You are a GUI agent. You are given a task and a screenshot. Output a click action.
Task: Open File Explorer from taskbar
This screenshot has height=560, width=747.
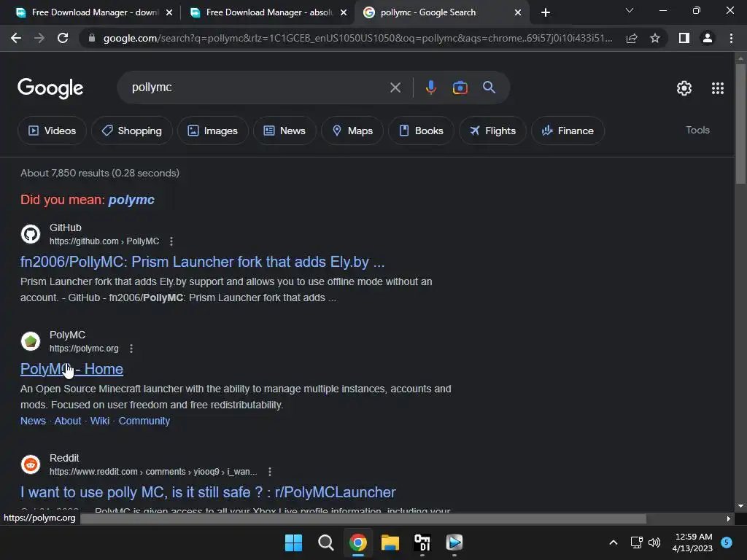click(390, 542)
